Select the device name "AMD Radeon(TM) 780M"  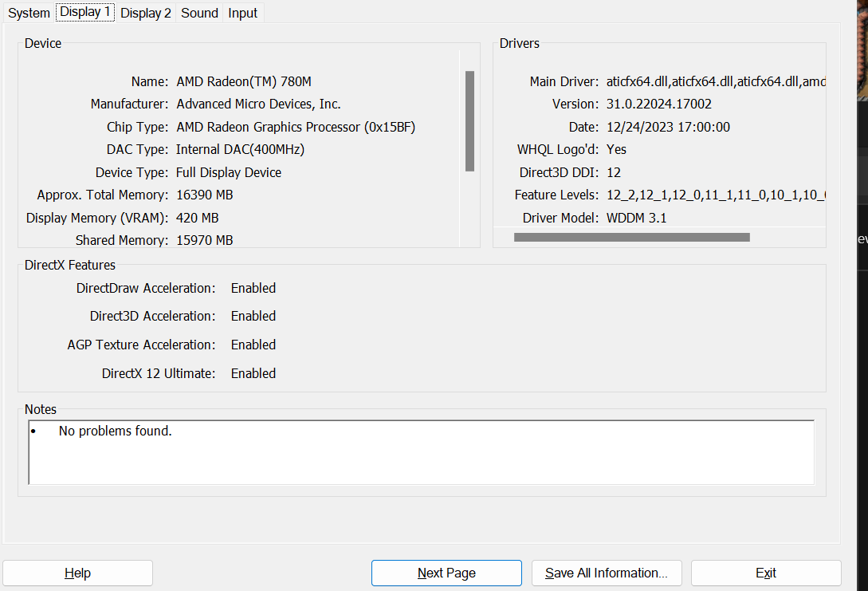[x=244, y=81]
